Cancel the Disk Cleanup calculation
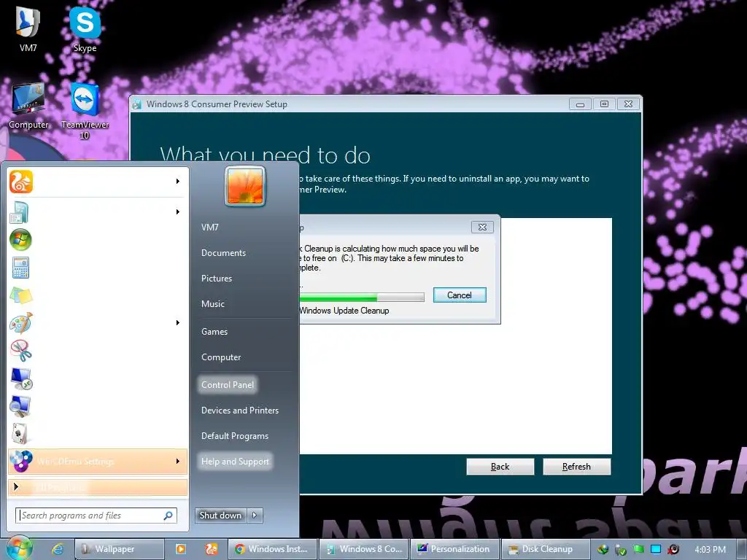The height and width of the screenshot is (560, 747). 460,295
